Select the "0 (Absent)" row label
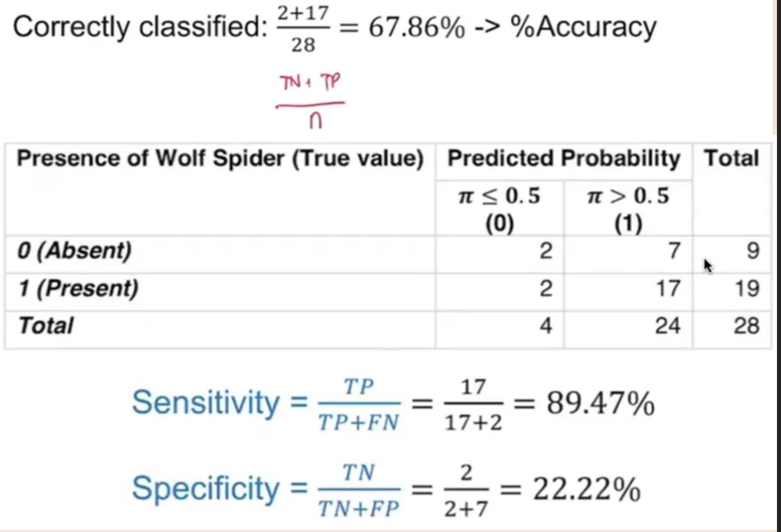Viewport: 781px width, 532px height. pyautogui.click(x=75, y=250)
